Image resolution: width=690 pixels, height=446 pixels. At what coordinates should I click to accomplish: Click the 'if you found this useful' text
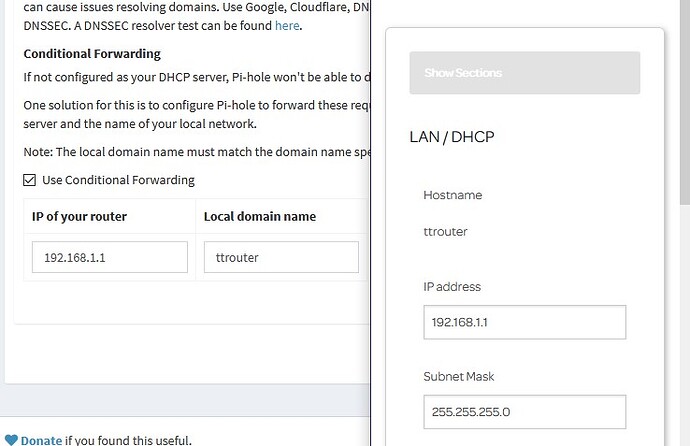coord(128,439)
